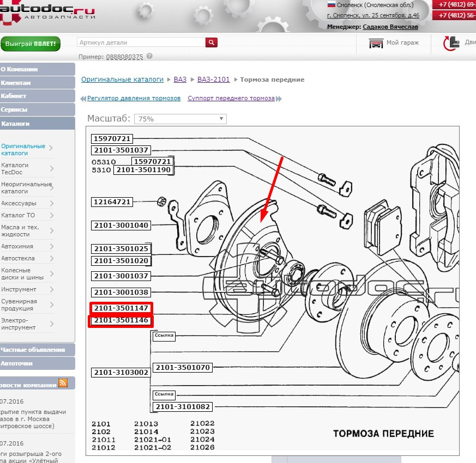476x463 pixels.
Task: Expand Масла и тех. жидкости chevron
Action: tap(52, 231)
